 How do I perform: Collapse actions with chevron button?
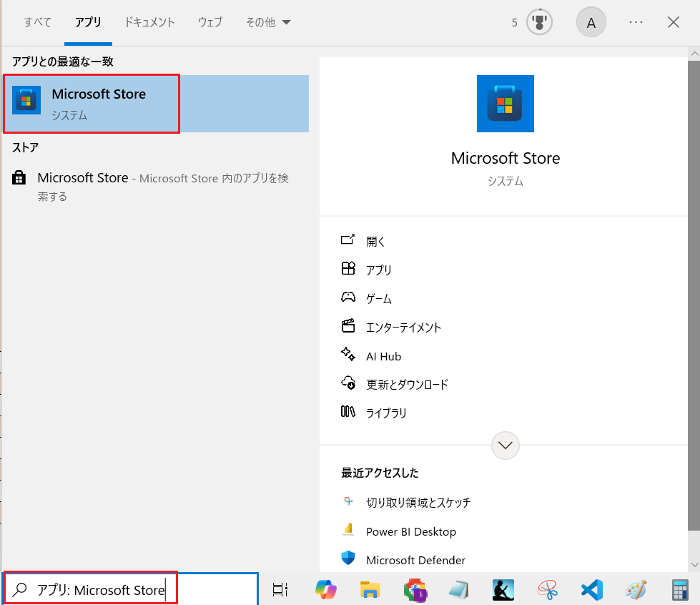[x=506, y=445]
